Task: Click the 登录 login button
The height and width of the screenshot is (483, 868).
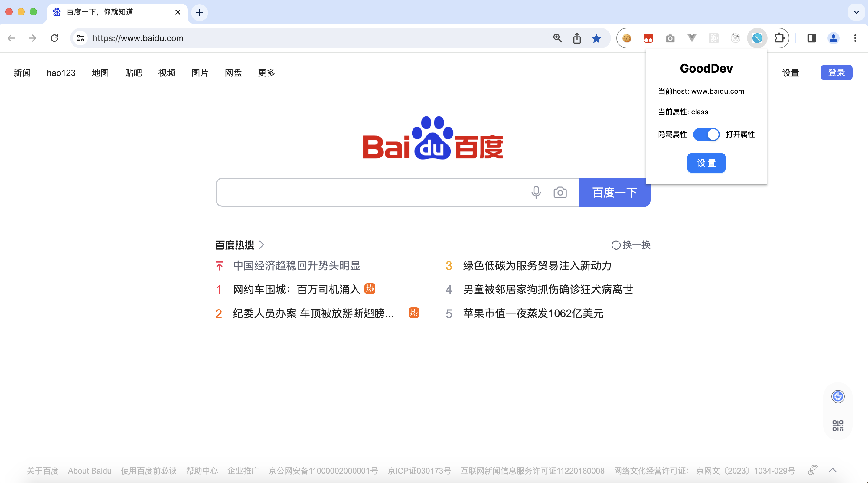Action: (836, 73)
